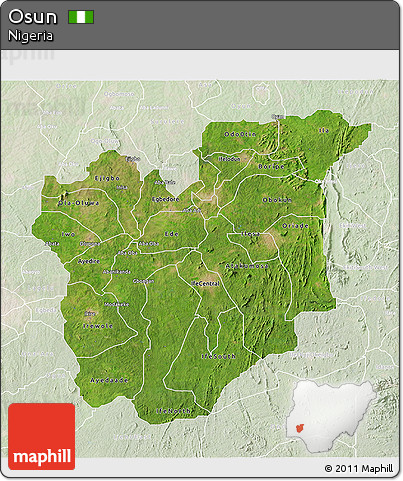Click the 'IfeSouth' region label
The width and height of the screenshot is (403, 481).
pos(219,356)
